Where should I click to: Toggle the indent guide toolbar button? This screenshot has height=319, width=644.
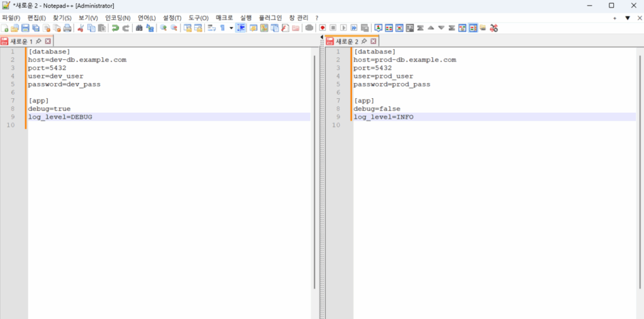point(241,28)
